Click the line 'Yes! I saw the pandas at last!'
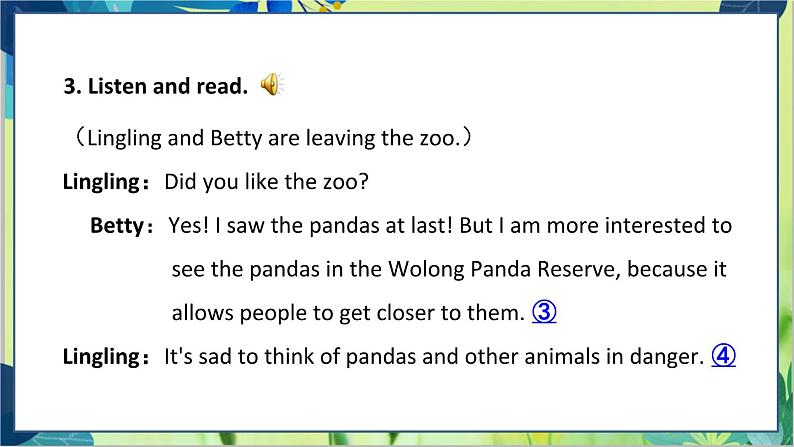Image resolution: width=794 pixels, height=447 pixels. pyautogui.click(x=310, y=226)
